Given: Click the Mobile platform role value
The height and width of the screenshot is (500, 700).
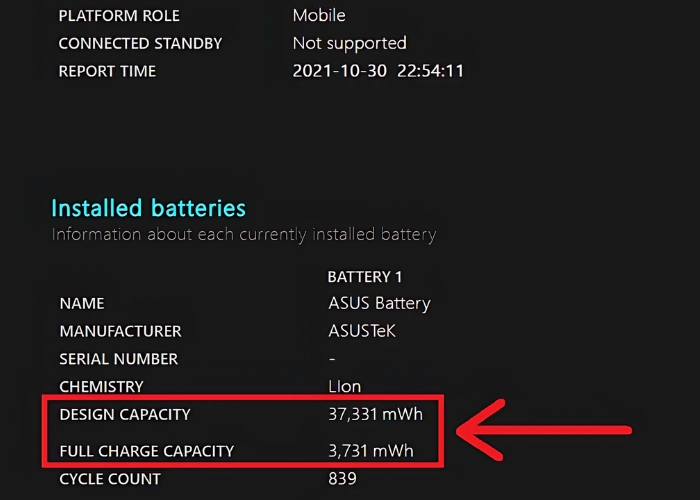Looking at the screenshot, I should coord(319,16).
